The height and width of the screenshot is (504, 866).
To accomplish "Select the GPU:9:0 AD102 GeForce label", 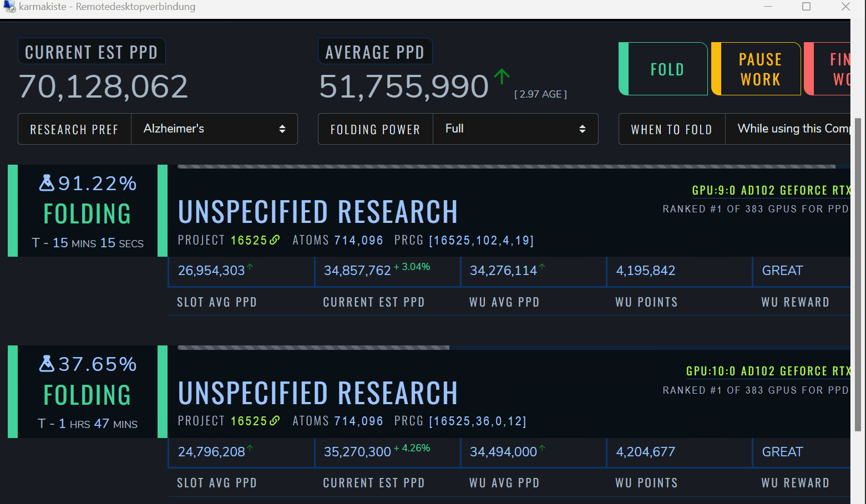I will pyautogui.click(x=771, y=190).
